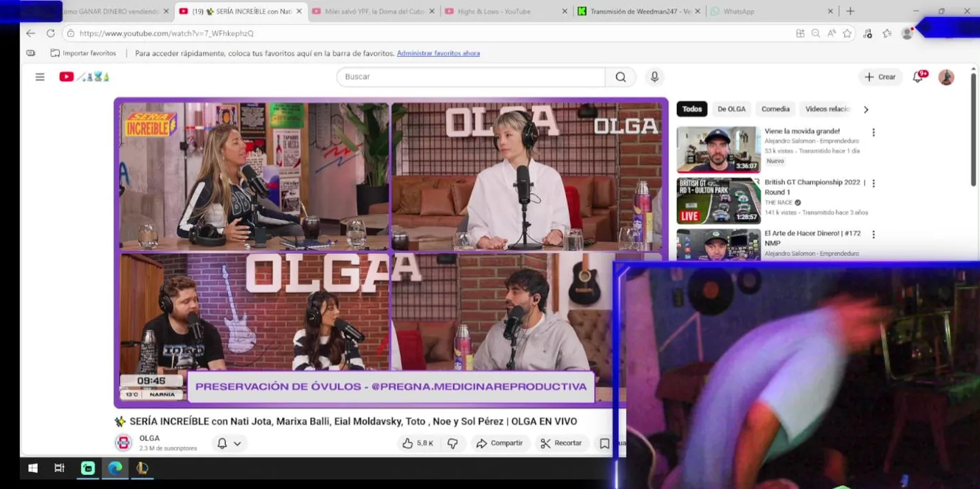
Task: Open YouTube notifications bell
Action: click(x=918, y=77)
